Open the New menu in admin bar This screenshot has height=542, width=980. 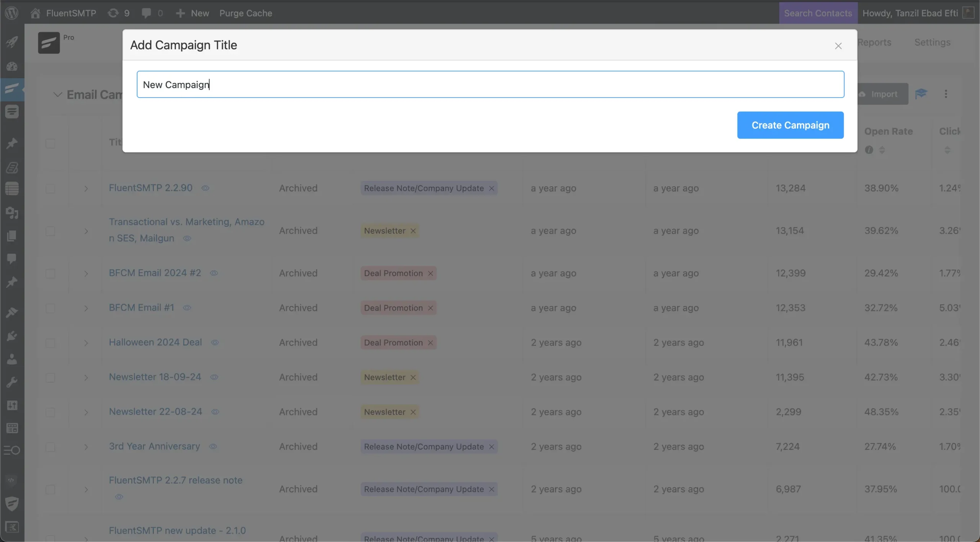(x=192, y=13)
